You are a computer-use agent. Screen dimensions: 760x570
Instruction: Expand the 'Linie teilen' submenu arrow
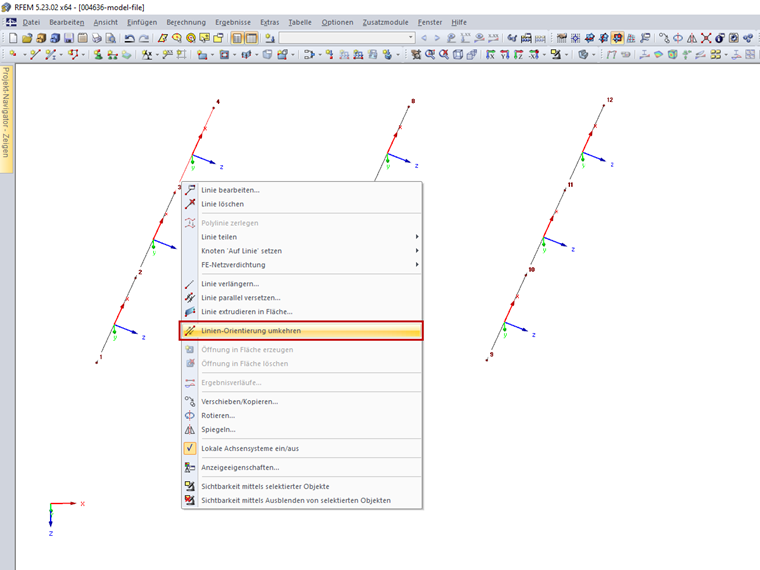[416, 237]
